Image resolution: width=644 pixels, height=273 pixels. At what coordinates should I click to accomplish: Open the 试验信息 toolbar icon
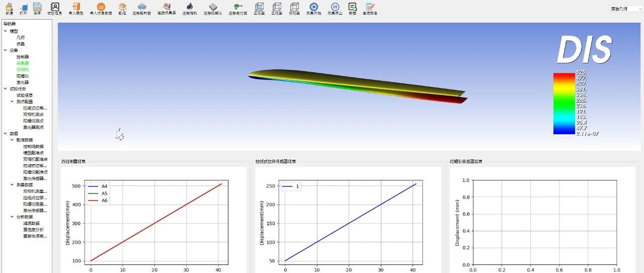coord(55,8)
